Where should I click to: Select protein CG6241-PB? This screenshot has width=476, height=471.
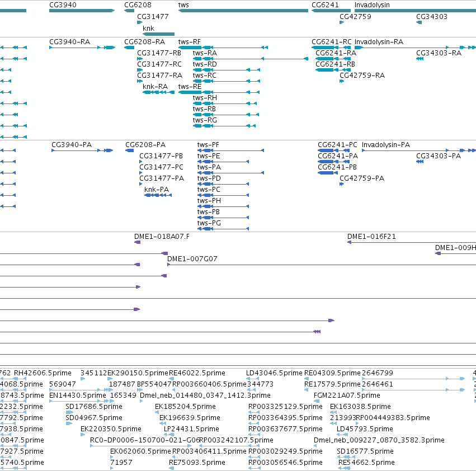(x=337, y=167)
